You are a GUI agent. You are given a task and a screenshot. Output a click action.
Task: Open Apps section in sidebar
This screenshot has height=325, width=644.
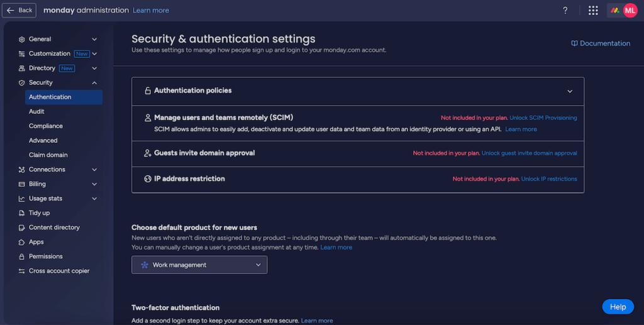point(36,242)
